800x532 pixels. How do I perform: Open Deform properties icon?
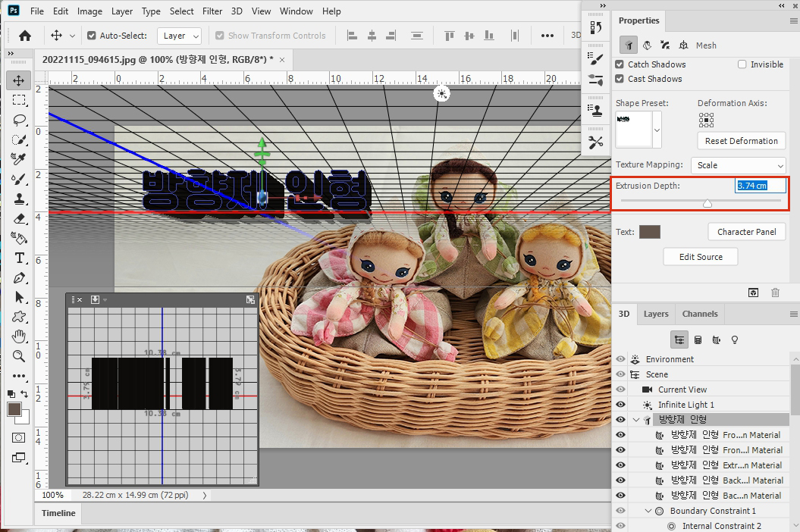pos(647,45)
